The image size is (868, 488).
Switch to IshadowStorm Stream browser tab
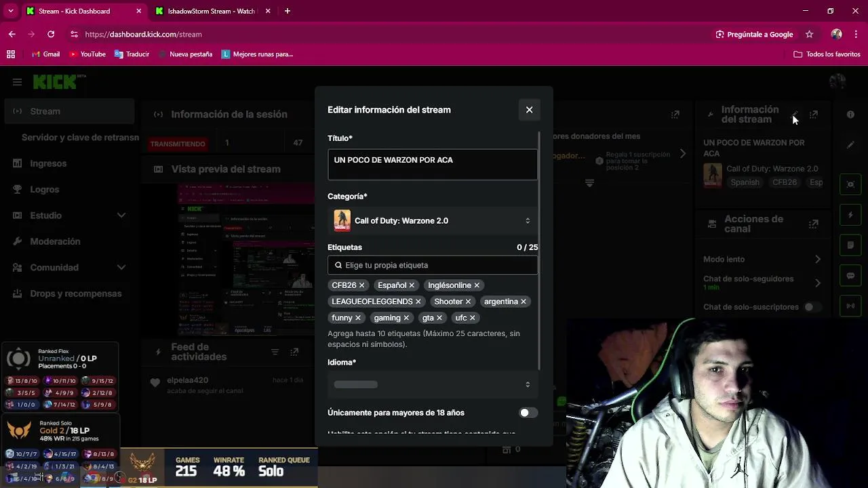pos(212,11)
